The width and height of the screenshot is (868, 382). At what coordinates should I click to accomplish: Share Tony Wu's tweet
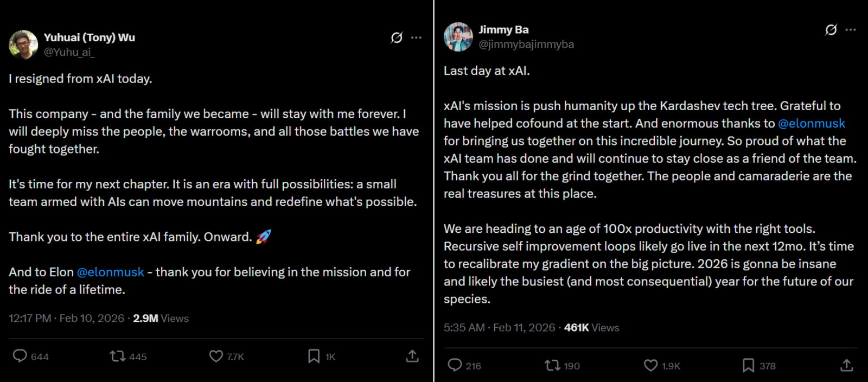click(x=412, y=356)
